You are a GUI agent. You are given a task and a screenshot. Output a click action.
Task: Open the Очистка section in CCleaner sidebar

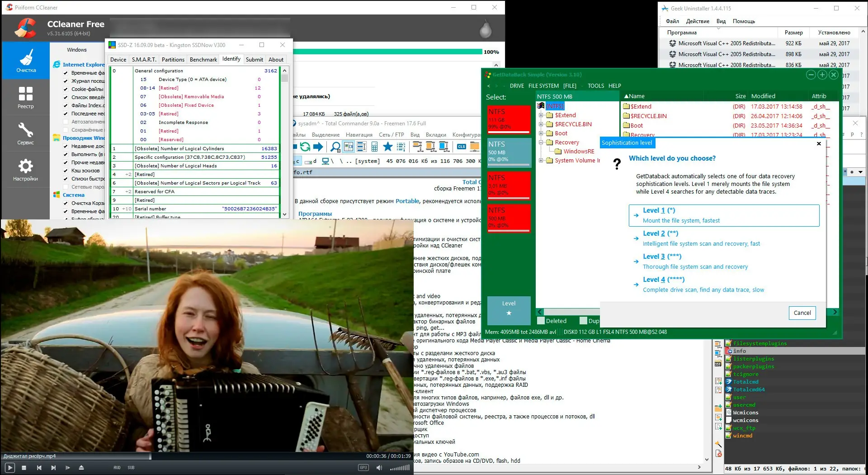(26, 60)
